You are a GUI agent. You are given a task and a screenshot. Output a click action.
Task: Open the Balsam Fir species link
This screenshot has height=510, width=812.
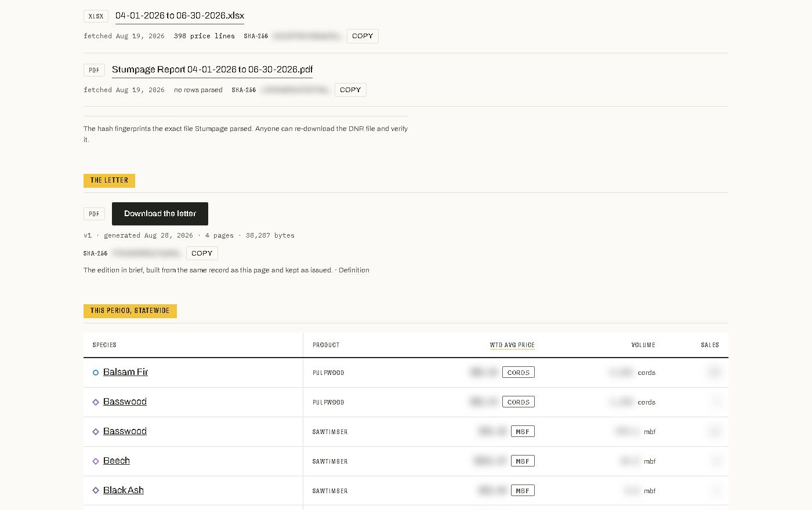pos(125,372)
